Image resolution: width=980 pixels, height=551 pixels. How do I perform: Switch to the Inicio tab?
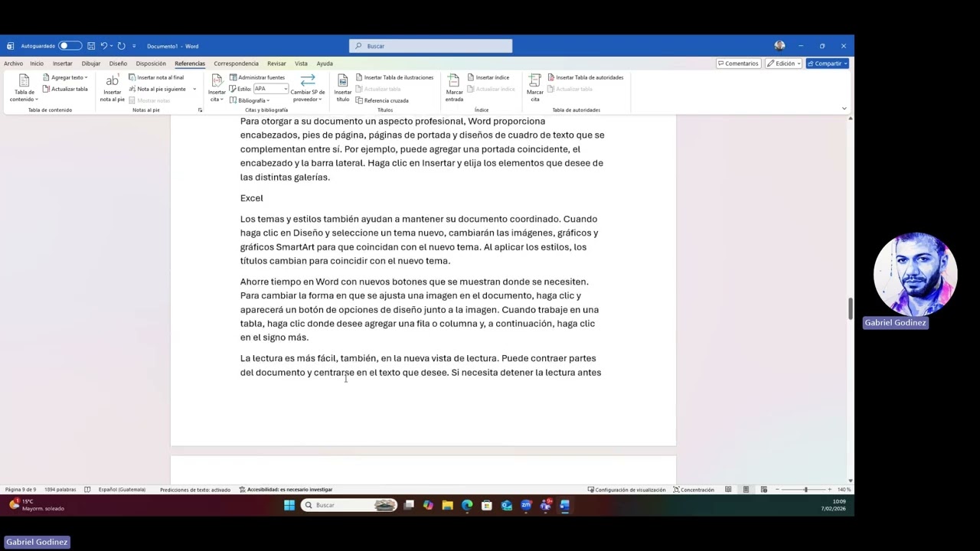37,64
